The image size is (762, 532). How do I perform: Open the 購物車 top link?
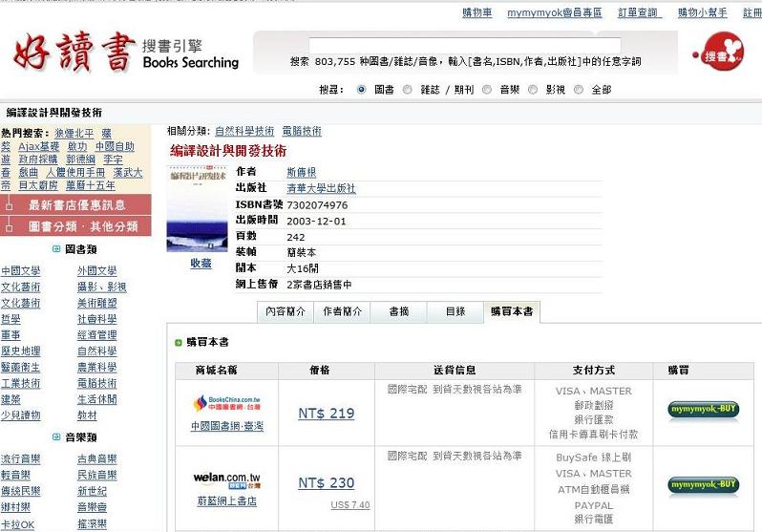coord(476,13)
